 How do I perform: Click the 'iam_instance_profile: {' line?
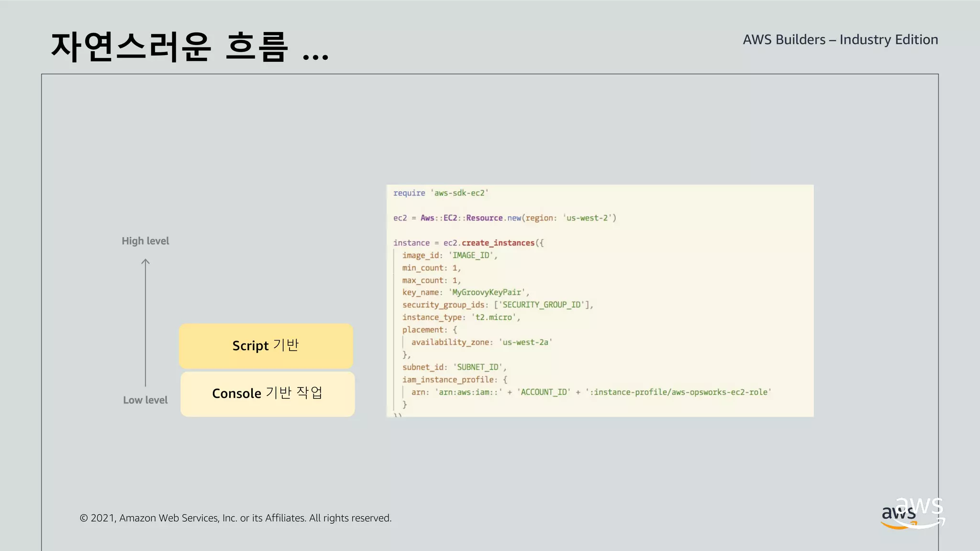(455, 379)
